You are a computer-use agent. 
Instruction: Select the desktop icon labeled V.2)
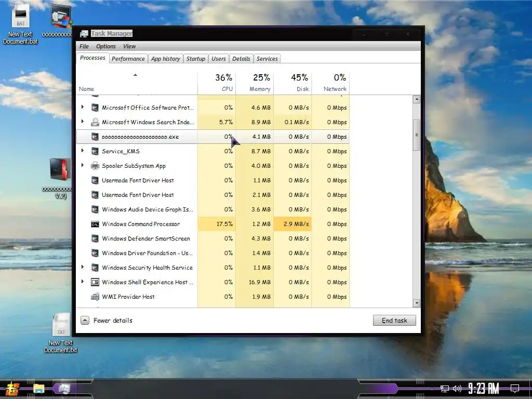coord(60,179)
